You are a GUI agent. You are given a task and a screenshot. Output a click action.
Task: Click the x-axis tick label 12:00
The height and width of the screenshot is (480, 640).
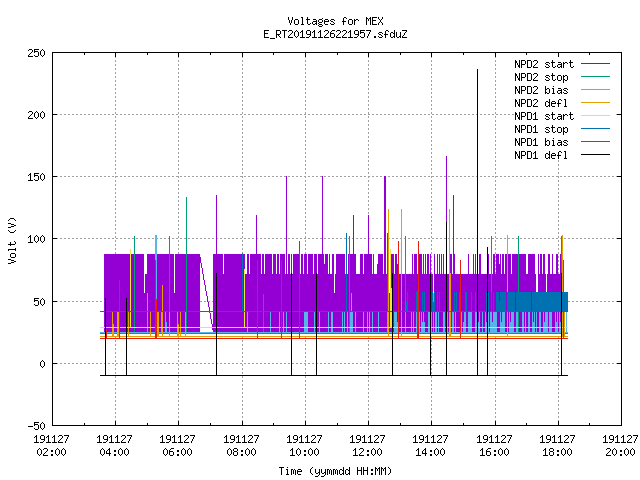click(368, 453)
